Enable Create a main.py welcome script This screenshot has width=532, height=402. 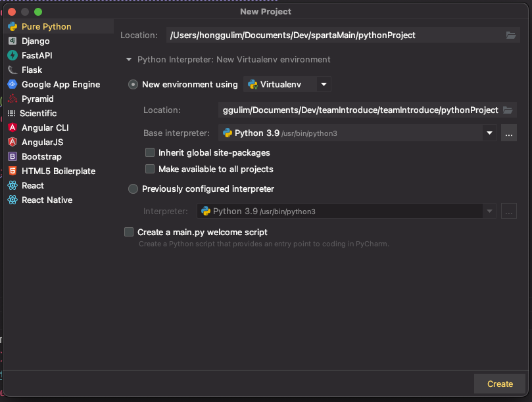[129, 232]
